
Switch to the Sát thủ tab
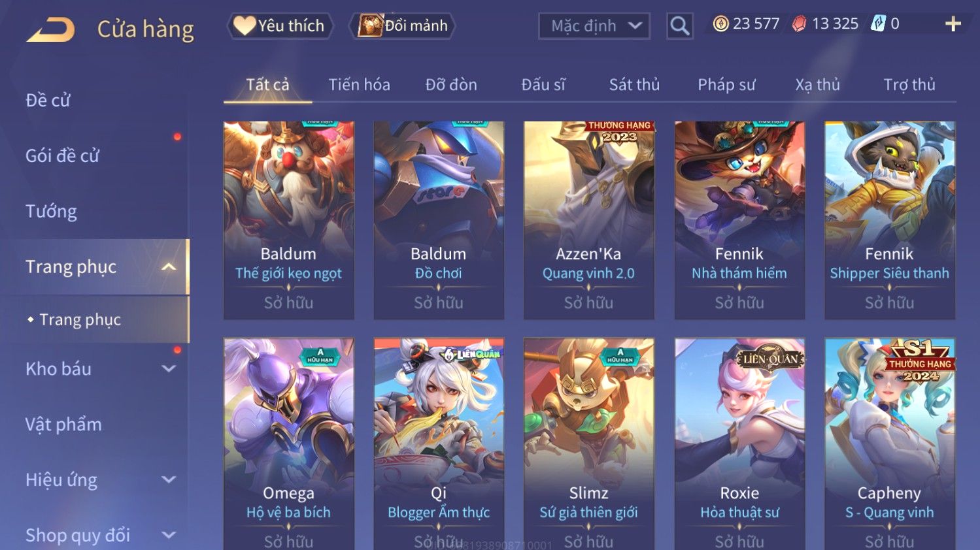[634, 84]
